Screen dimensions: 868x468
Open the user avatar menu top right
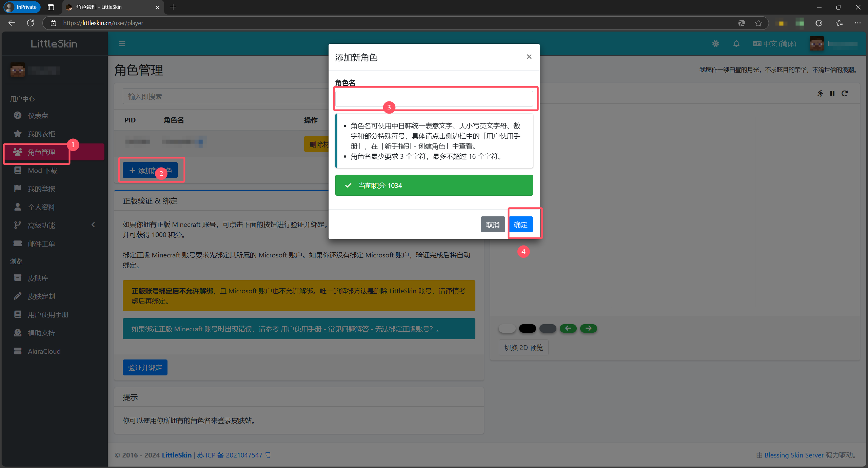coord(817,43)
